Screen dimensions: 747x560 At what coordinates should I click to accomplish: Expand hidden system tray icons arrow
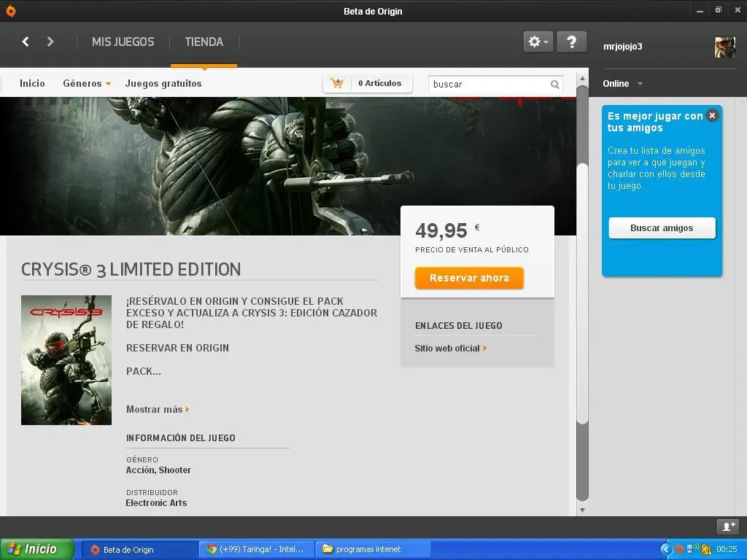666,550
